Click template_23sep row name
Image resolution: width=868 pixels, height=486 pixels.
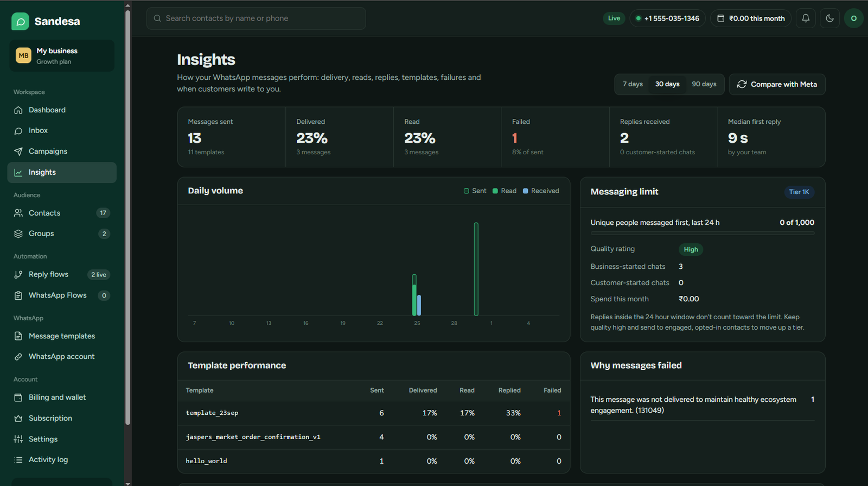[x=212, y=413]
